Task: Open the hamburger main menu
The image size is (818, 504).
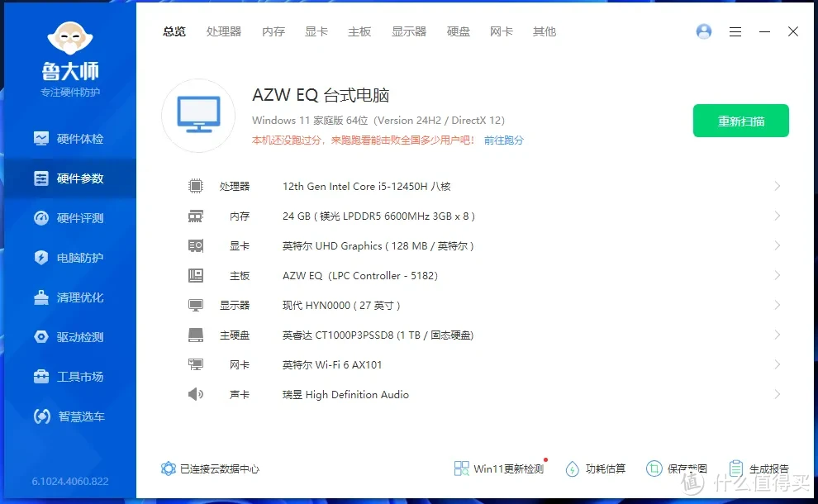Action: pos(735,32)
